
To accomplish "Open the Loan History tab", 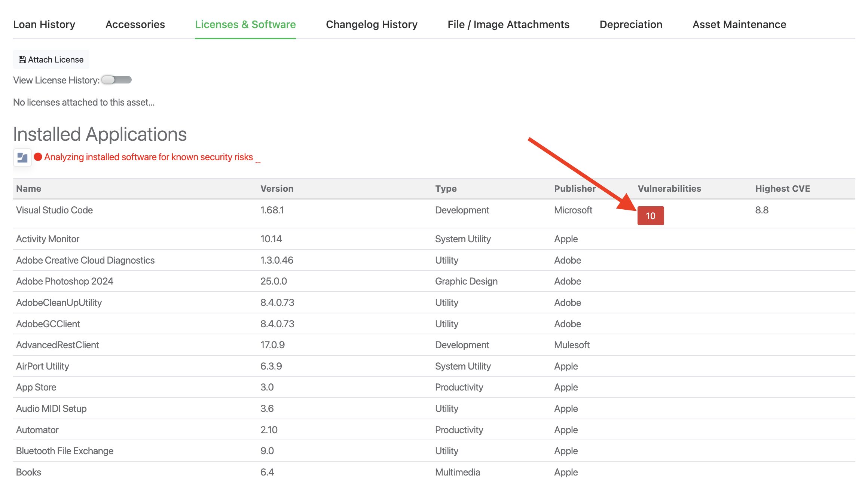I will pos(44,24).
